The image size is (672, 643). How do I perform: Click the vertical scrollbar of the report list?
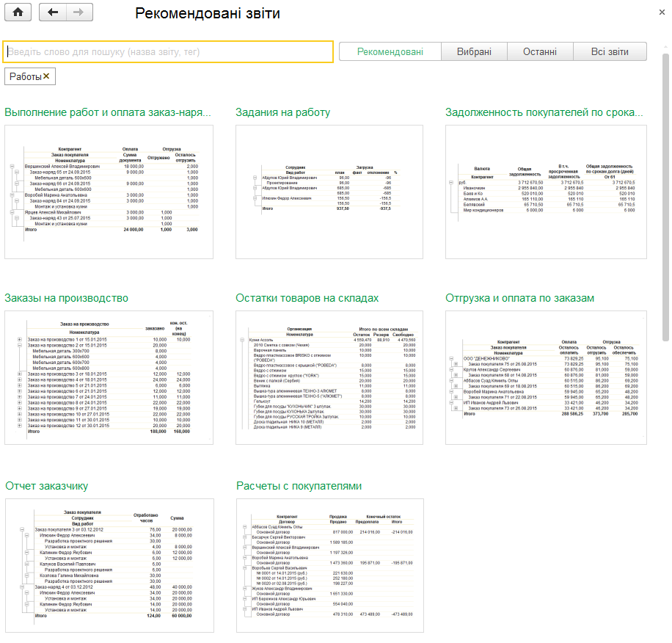point(665,197)
